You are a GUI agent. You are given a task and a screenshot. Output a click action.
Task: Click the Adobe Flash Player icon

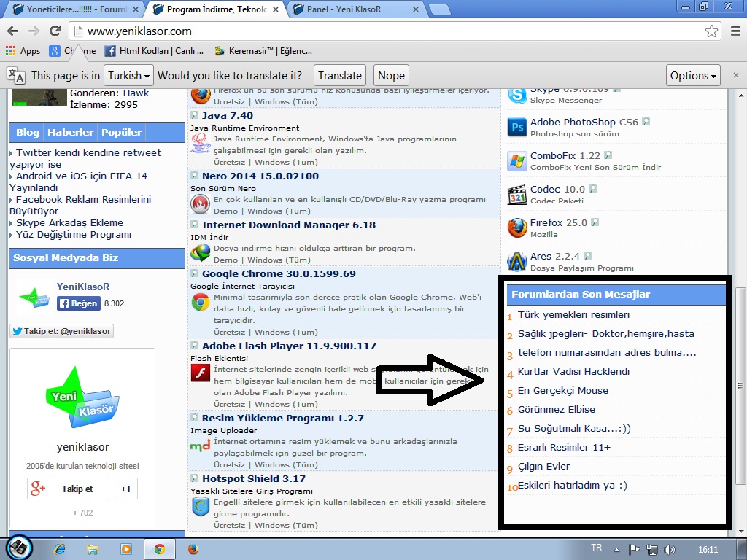(x=200, y=375)
